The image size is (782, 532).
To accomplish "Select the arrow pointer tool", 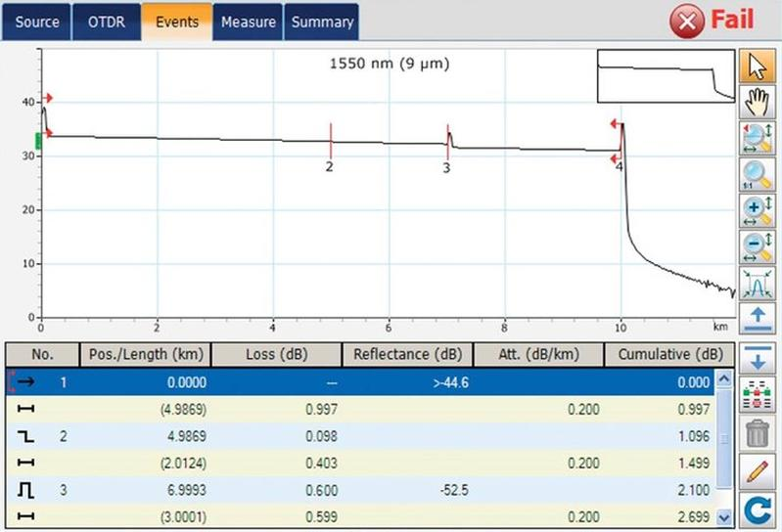I will click(x=756, y=65).
